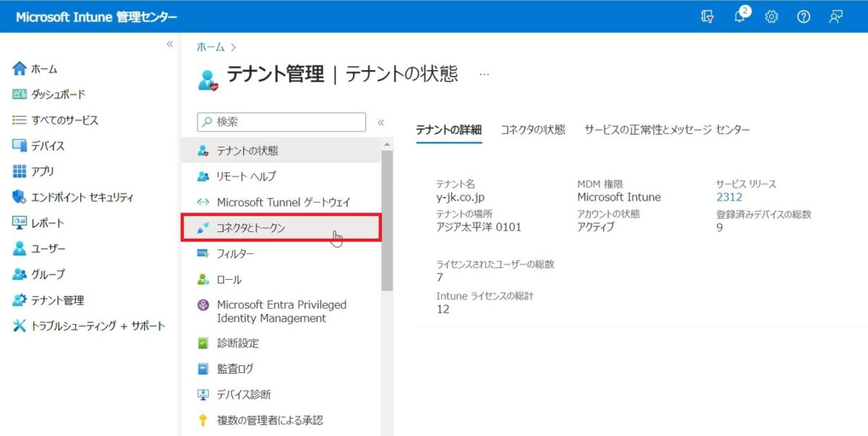Open the settings gear menu

coord(771,16)
